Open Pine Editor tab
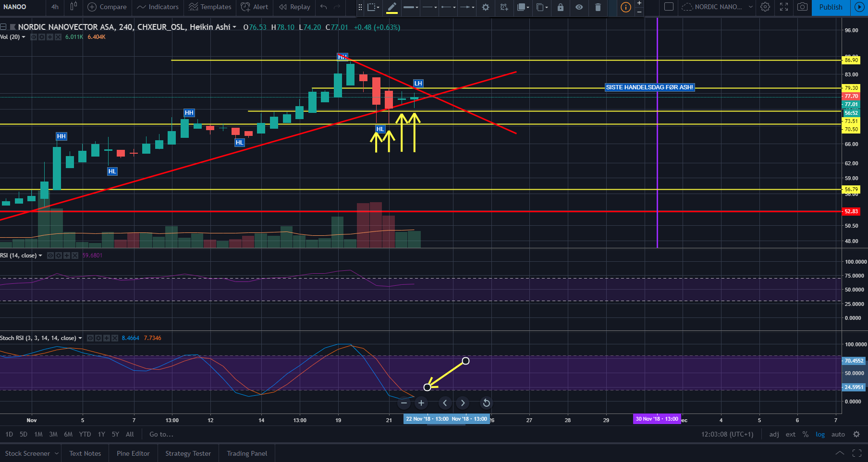The image size is (868, 462). pos(133,453)
